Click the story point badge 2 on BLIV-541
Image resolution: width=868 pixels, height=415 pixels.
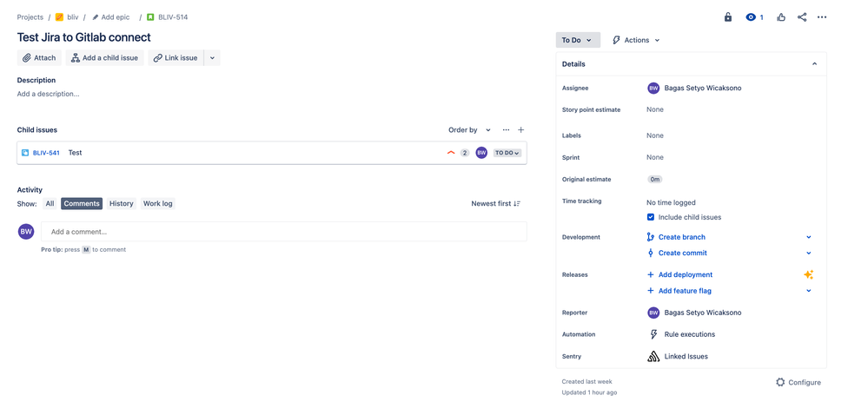click(465, 153)
